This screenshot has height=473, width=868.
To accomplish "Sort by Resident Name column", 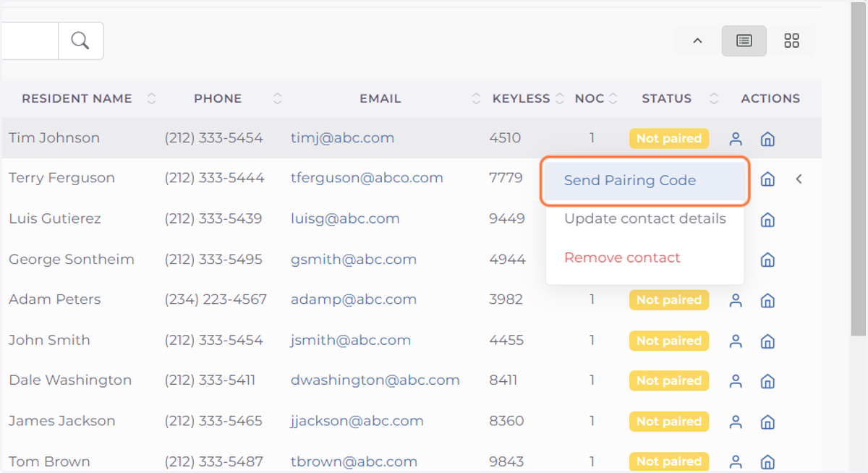I will [151, 99].
